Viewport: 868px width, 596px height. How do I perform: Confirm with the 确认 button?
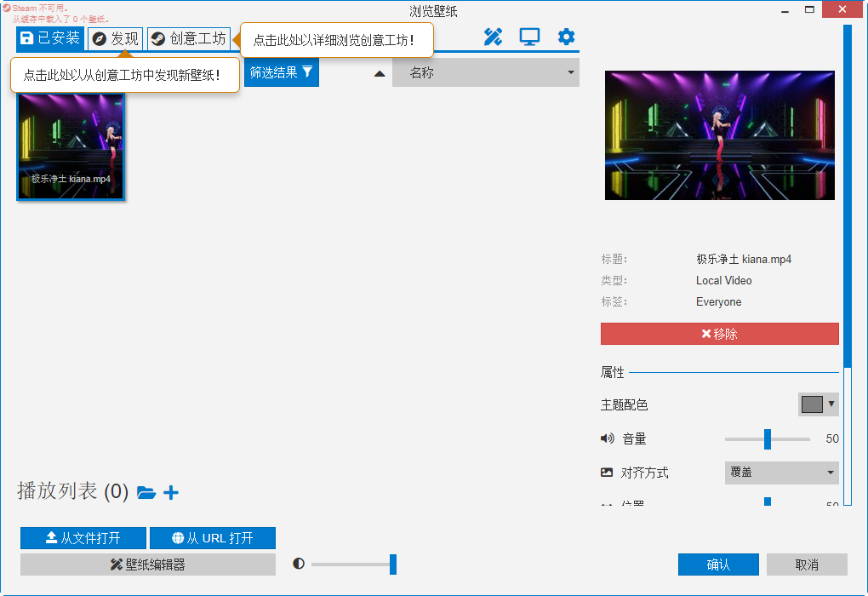(x=718, y=564)
